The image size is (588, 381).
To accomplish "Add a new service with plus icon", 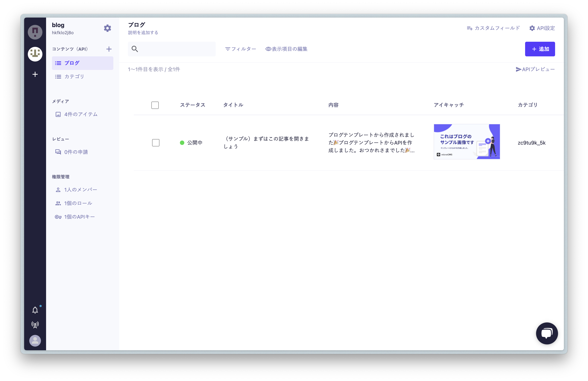I will tap(35, 74).
